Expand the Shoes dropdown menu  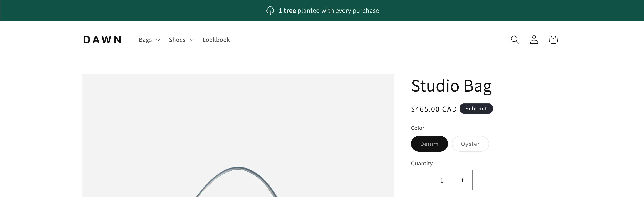click(177, 40)
